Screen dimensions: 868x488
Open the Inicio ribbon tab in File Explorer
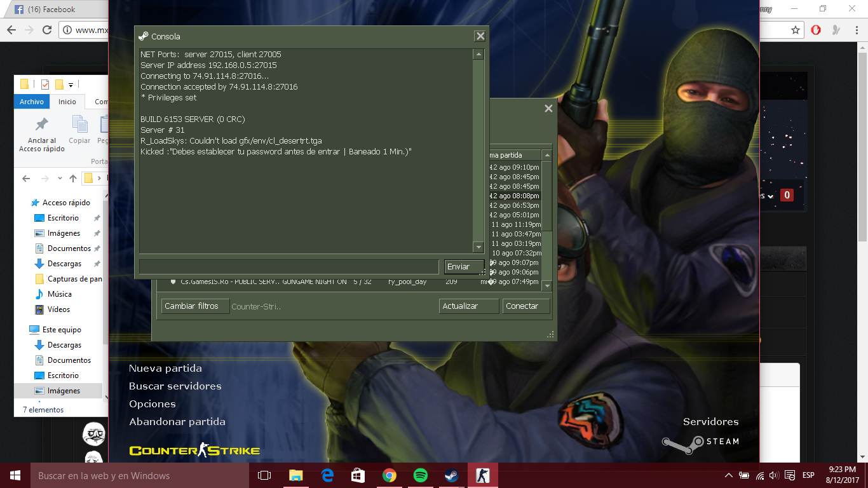coord(67,102)
